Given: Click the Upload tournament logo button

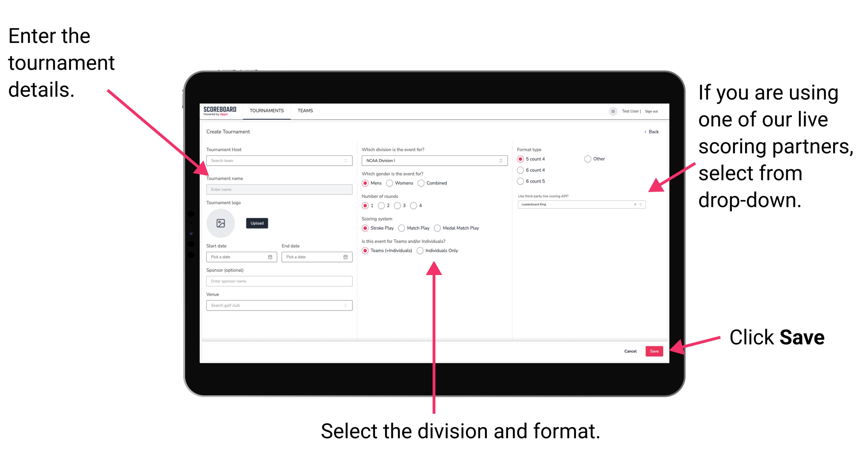Looking at the screenshot, I should pos(256,223).
